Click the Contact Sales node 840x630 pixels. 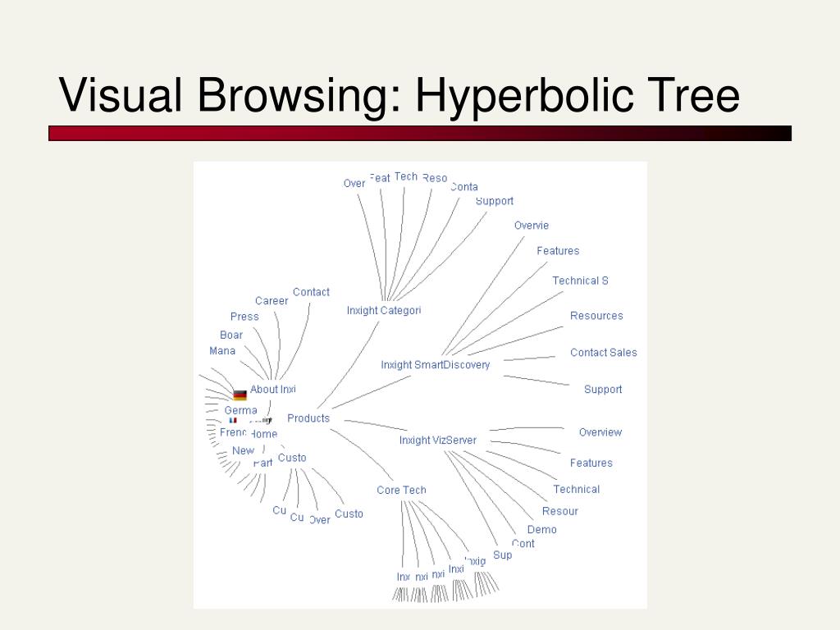click(603, 353)
